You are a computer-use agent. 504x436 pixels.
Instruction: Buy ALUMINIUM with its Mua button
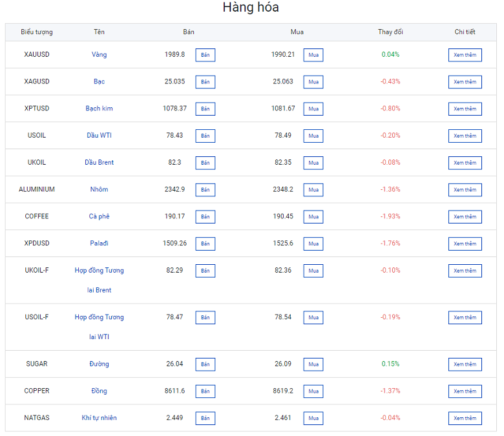[x=313, y=190]
